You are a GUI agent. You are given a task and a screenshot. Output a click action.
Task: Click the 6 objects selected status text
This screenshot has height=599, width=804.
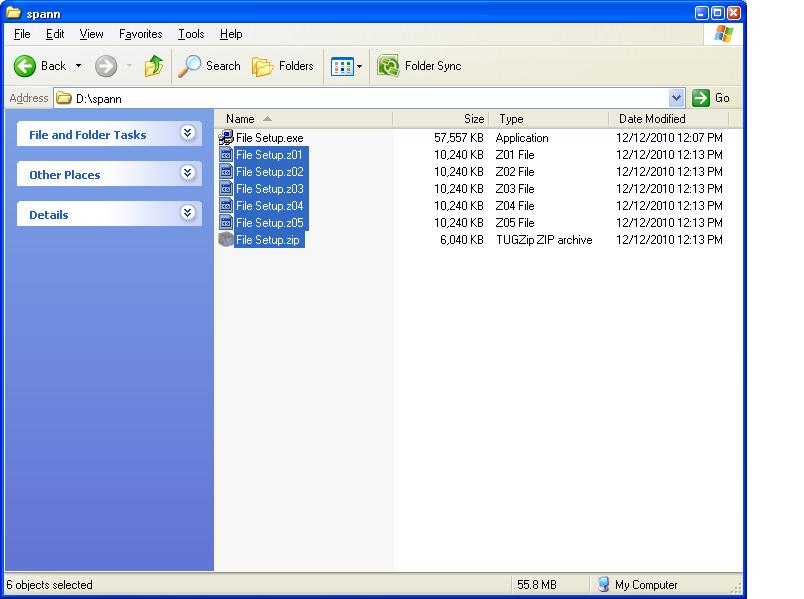(49, 585)
